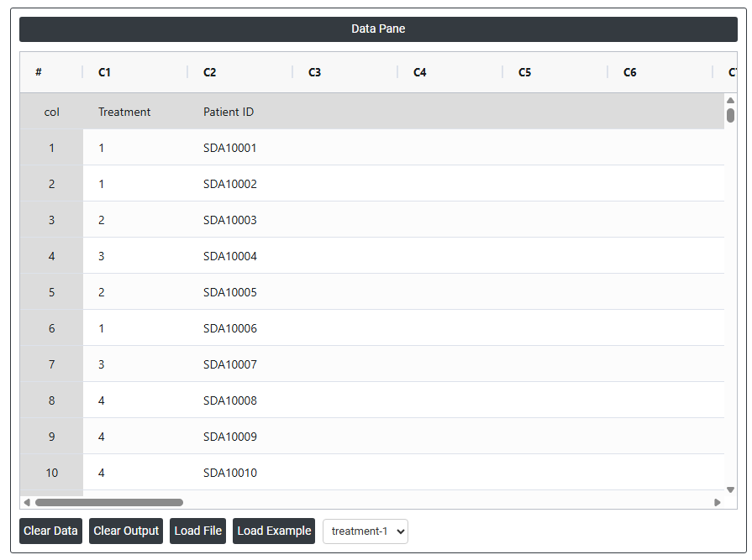Click the horizontal scrollbar thumb
This screenshot has height=560, width=752.
pyautogui.click(x=108, y=502)
